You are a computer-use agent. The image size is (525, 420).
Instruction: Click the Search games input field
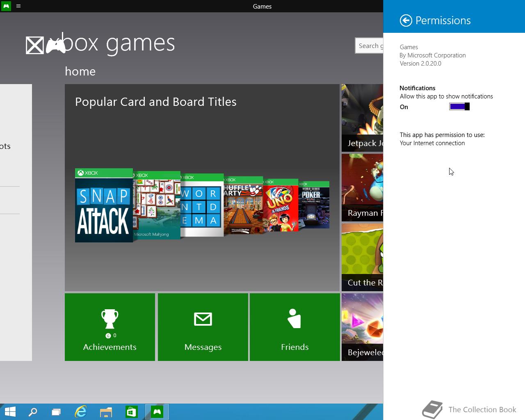point(369,46)
